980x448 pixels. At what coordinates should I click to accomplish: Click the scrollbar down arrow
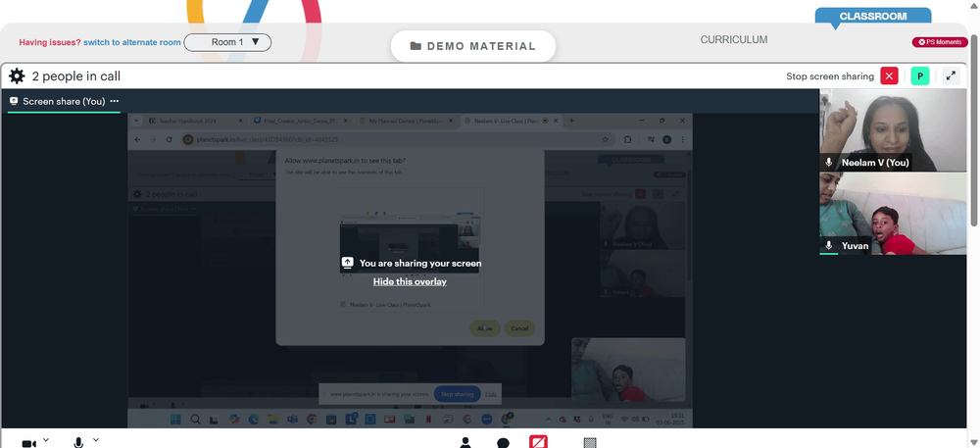(974, 442)
